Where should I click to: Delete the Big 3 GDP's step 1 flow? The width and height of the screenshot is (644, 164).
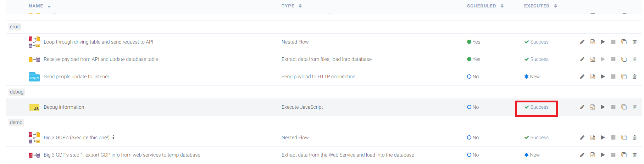(634, 155)
